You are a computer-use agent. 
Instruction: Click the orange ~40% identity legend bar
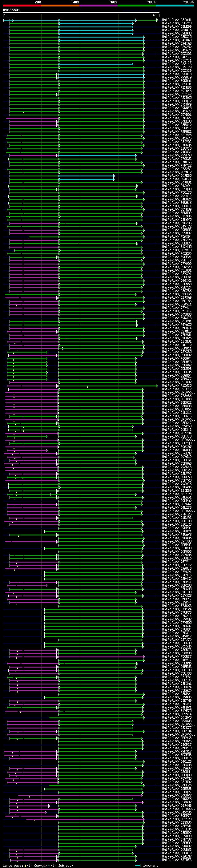click(x=60, y=6)
